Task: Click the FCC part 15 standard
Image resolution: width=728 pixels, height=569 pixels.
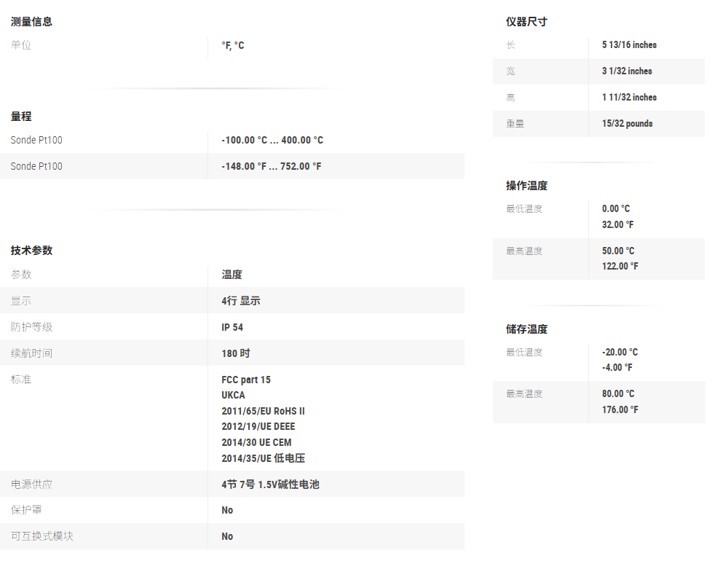Action: [246, 380]
